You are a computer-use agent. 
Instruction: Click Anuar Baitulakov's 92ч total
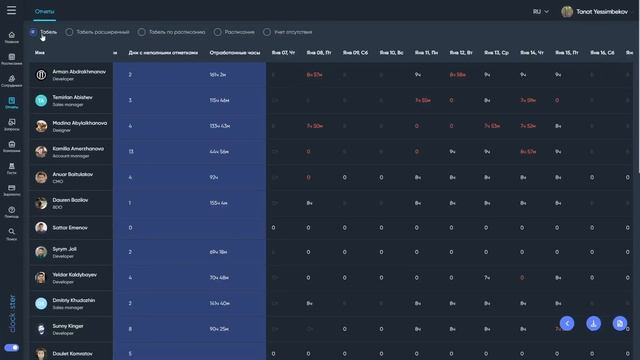click(214, 178)
